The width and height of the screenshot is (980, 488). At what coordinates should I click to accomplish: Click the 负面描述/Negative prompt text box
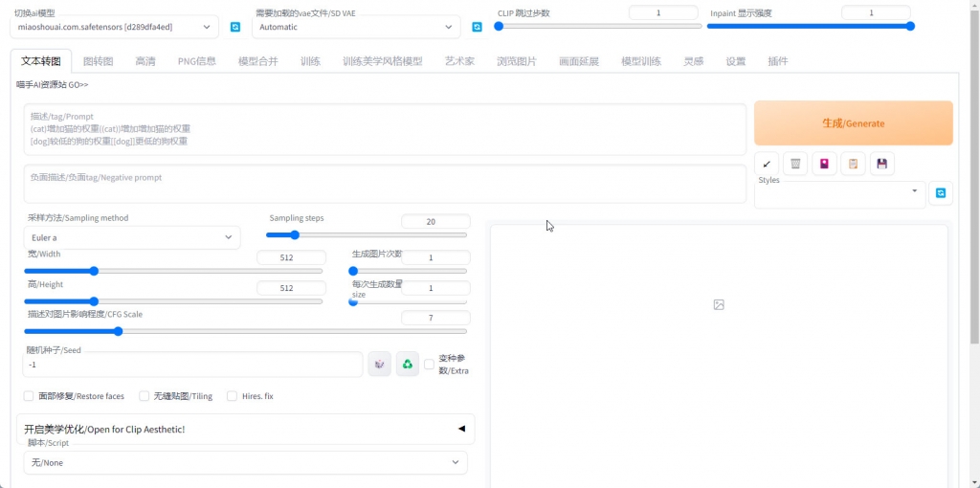pyautogui.click(x=385, y=184)
